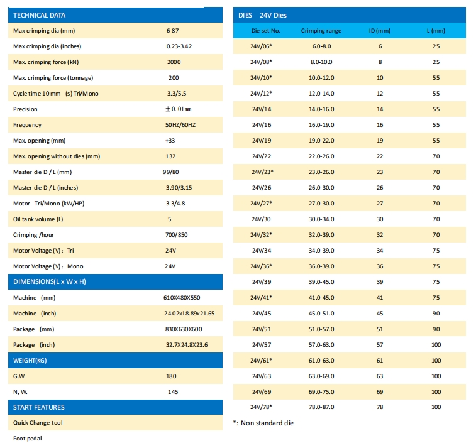Select the Foot pedal feature text
This screenshot has height=448, width=476.
tap(28, 439)
